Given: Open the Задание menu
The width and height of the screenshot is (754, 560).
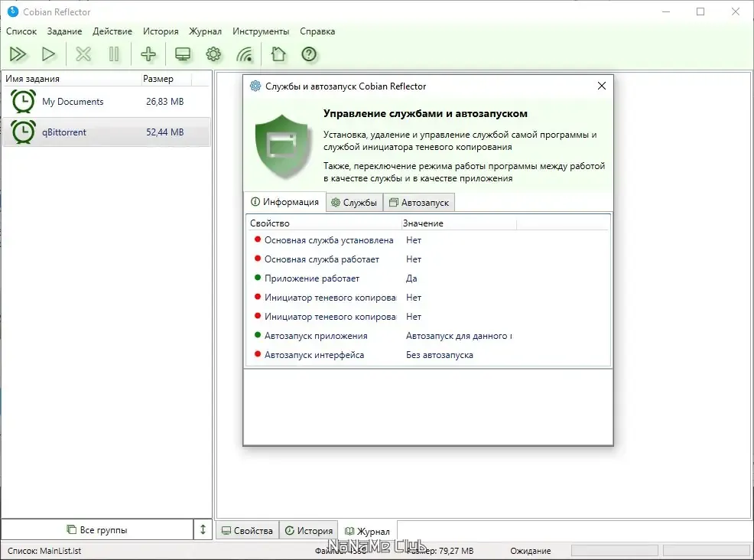Looking at the screenshot, I should 64,31.
